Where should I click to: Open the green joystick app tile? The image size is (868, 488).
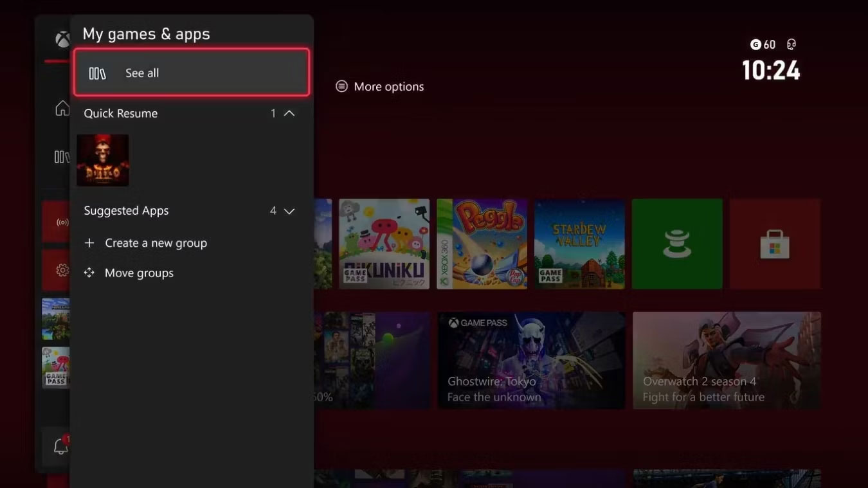click(x=677, y=244)
